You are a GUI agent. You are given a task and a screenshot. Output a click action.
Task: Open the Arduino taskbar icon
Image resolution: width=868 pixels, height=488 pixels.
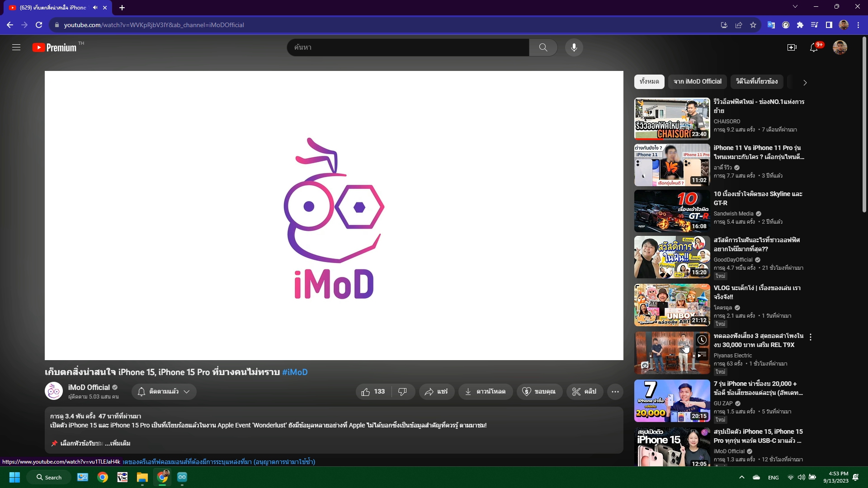182,477
